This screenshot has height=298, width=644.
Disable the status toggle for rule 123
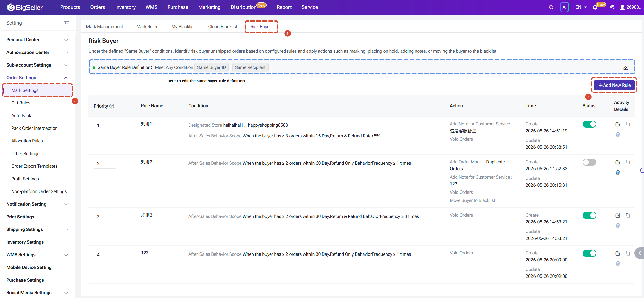589,253
